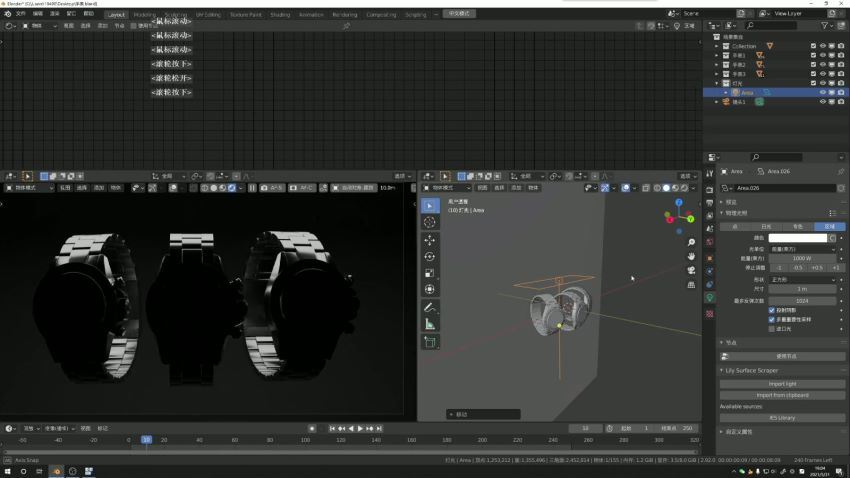Select the Cursor tool in viewport toolbar

click(x=430, y=222)
